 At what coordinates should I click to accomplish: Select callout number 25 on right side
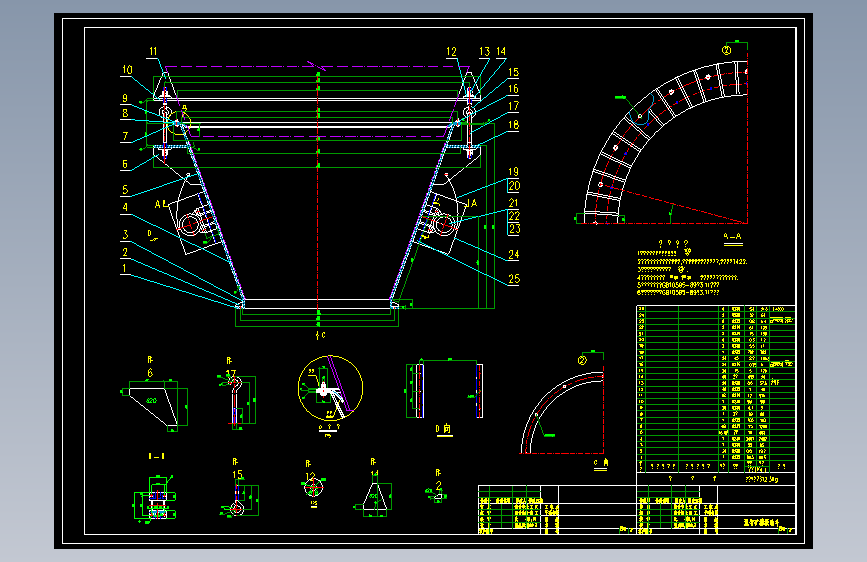pos(514,279)
